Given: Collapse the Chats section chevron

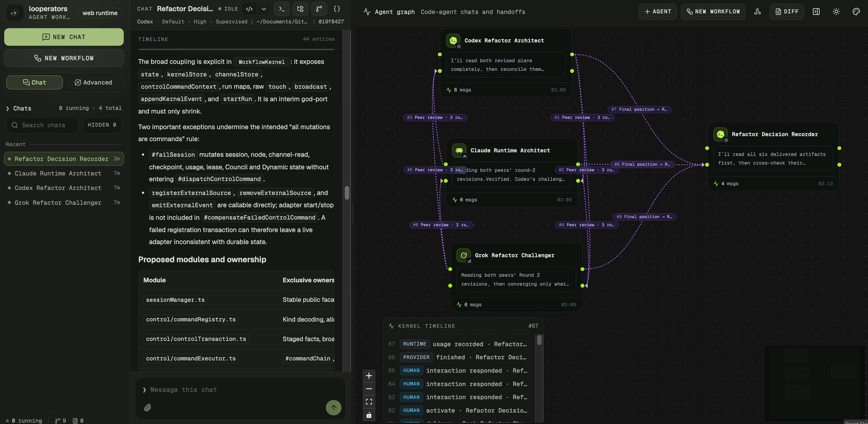Looking at the screenshot, I should [8, 109].
